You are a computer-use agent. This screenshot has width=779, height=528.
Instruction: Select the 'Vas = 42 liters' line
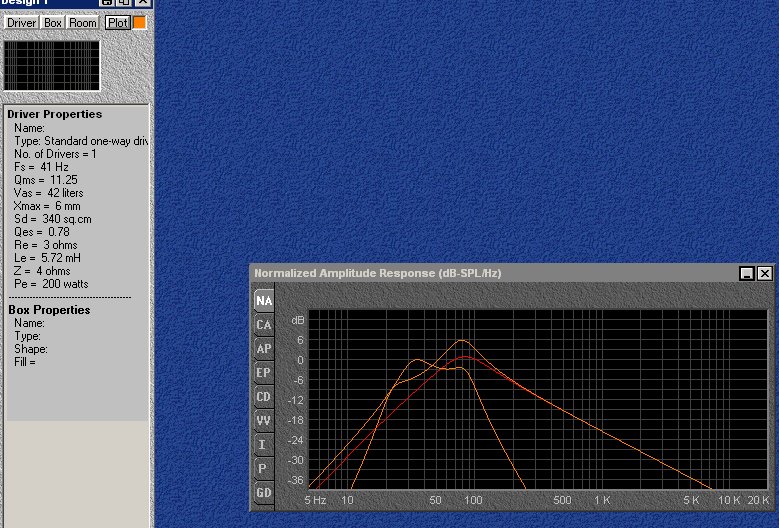49,193
